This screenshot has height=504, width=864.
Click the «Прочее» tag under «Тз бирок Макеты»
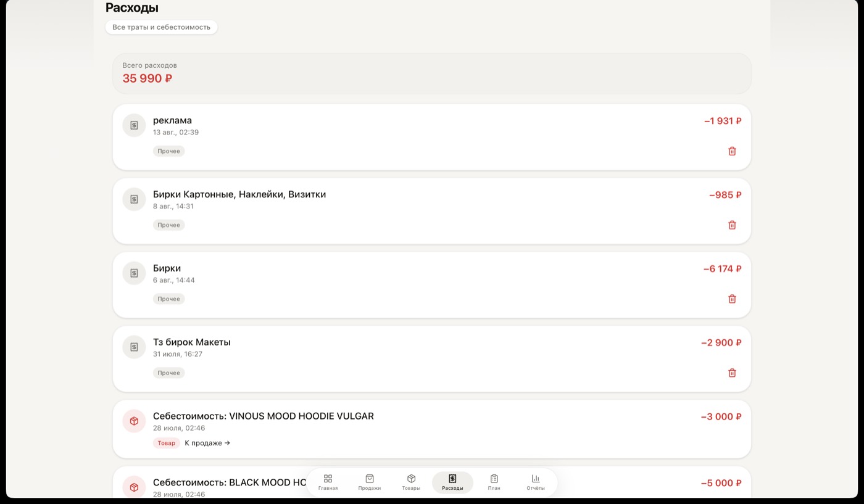point(168,373)
